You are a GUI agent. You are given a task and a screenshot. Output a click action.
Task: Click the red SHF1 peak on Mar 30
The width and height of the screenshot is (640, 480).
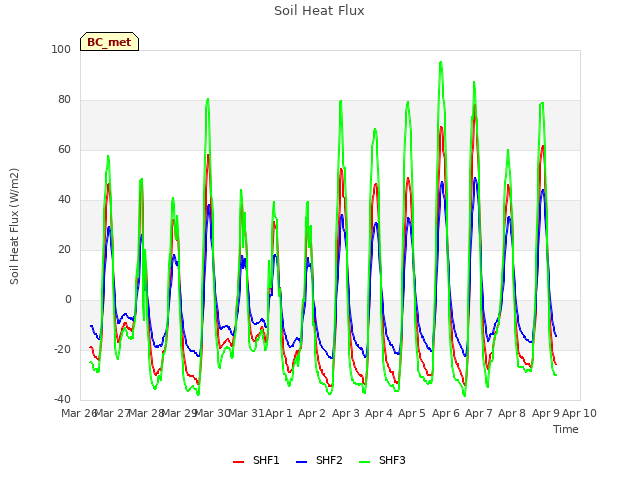208,155
